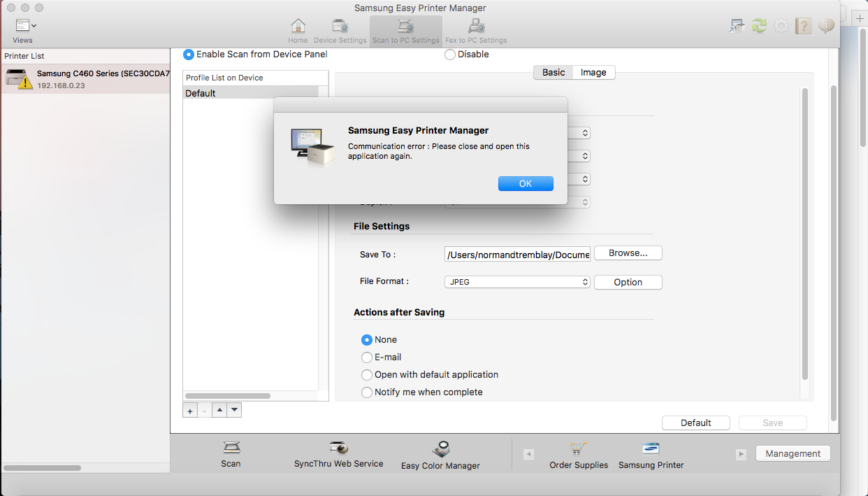Switch to the Image tab
Image resolution: width=868 pixels, height=496 pixels.
(x=593, y=72)
